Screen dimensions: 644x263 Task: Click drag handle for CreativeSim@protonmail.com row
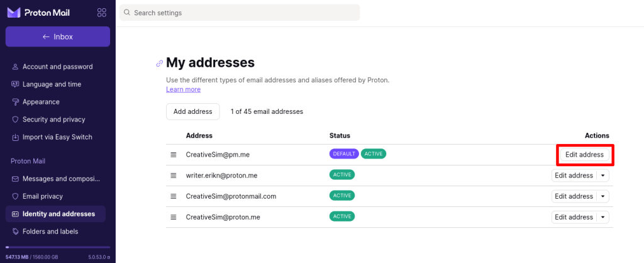point(174,196)
